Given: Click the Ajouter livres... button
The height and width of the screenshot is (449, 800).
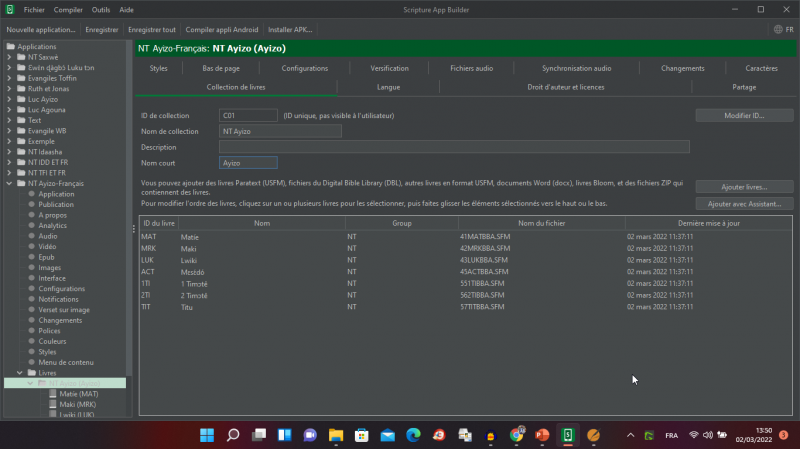Looking at the screenshot, I should coord(744,187).
